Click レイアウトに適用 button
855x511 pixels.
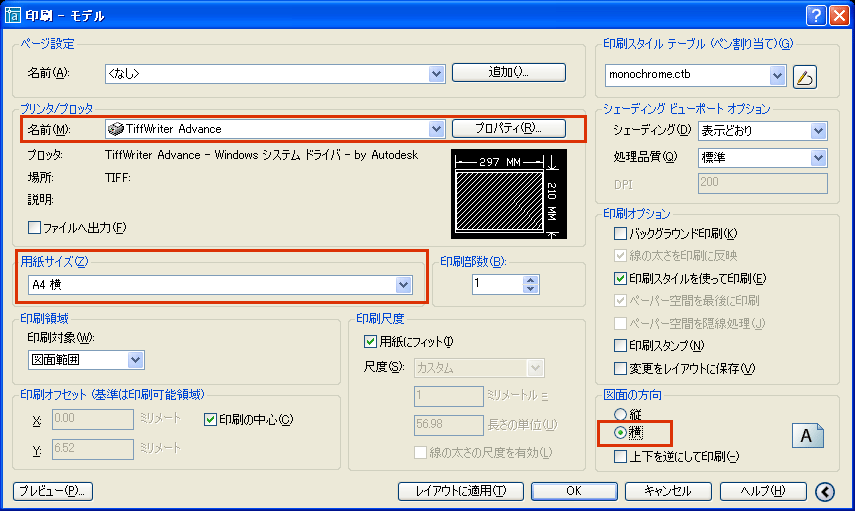point(461,491)
